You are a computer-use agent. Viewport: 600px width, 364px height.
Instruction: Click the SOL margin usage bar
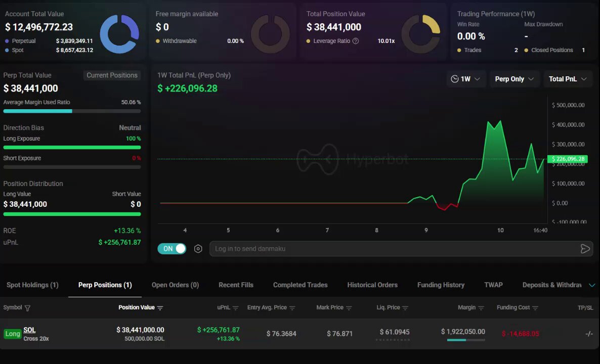point(466,340)
